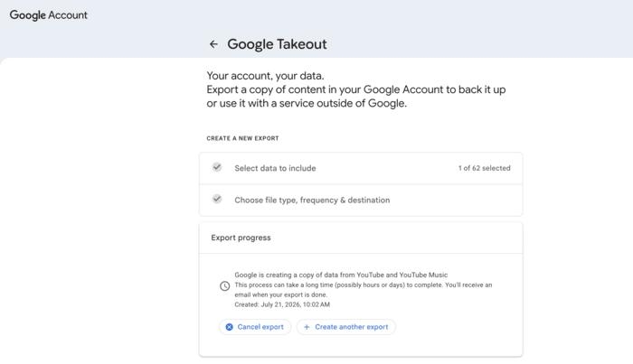Go back using the arrow beside Google Takeout
This screenshot has width=633, height=364.
coord(213,44)
